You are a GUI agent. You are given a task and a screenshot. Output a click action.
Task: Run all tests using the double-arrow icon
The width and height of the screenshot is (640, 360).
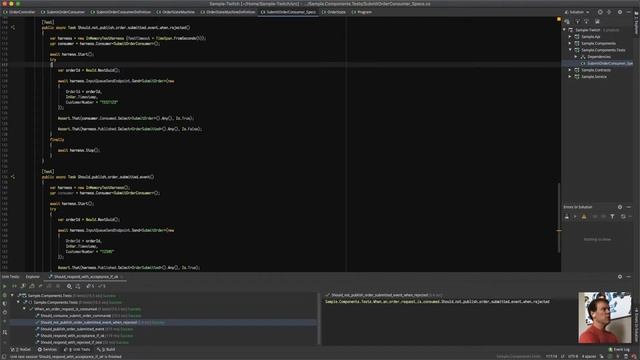pos(14,286)
